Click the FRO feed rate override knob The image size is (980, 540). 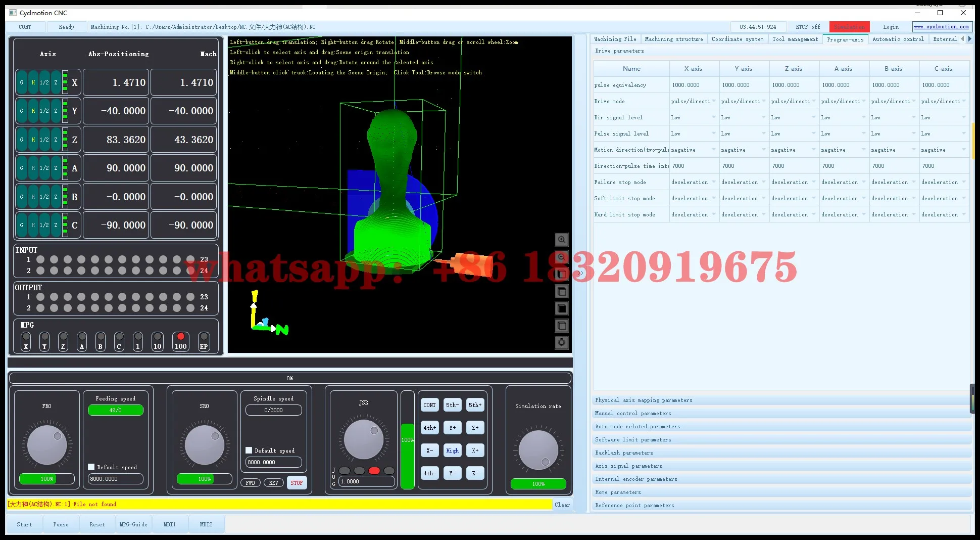(x=47, y=445)
